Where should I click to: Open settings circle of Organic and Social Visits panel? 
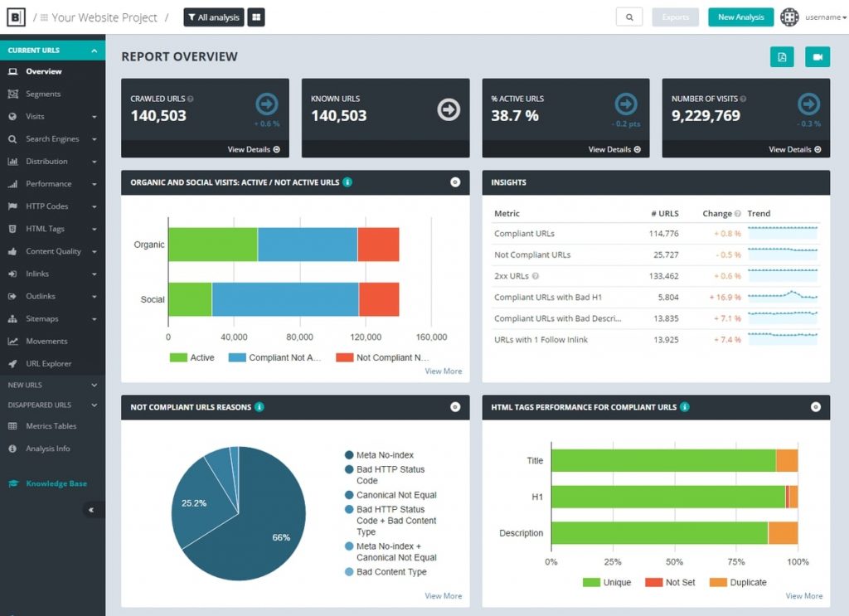coord(455,182)
